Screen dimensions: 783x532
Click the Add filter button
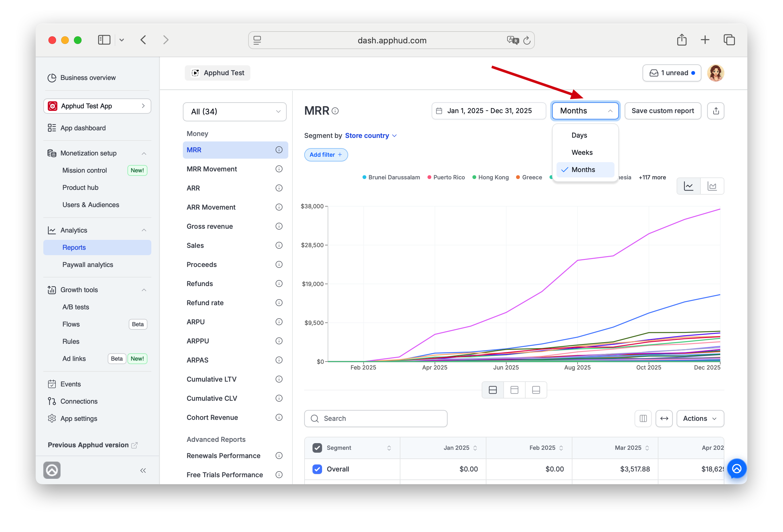(x=326, y=155)
